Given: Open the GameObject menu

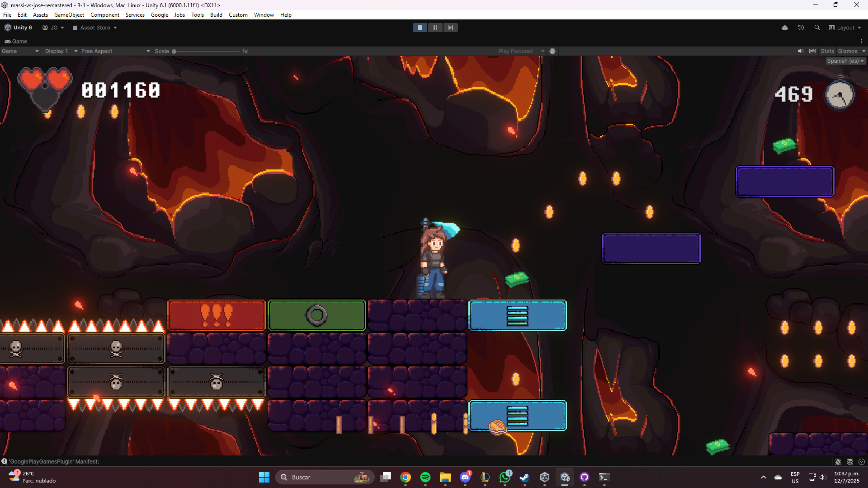Looking at the screenshot, I should 69,15.
